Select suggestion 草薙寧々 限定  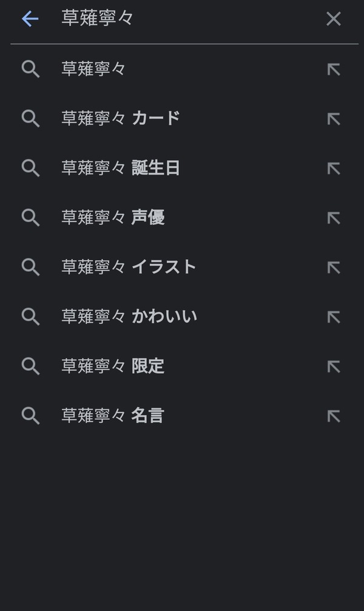click(182, 366)
